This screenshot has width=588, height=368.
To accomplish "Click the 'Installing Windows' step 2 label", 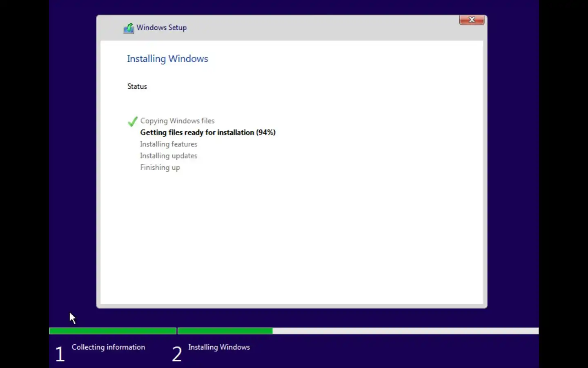I will (x=219, y=347).
